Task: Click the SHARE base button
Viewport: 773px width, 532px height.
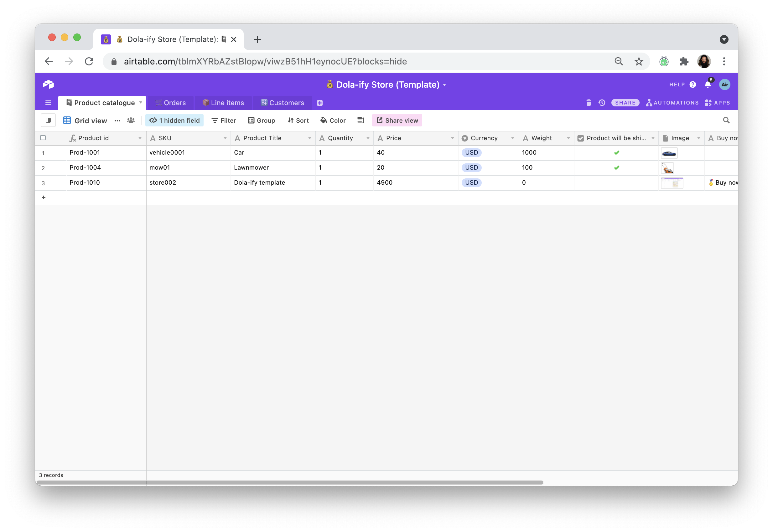Action: (x=625, y=103)
